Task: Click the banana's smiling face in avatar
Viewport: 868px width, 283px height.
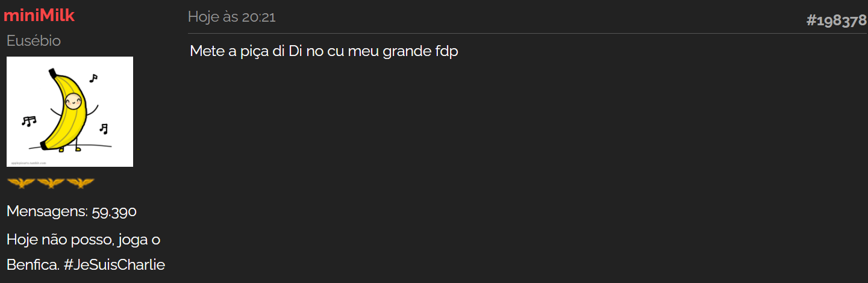Action: pos(72,101)
